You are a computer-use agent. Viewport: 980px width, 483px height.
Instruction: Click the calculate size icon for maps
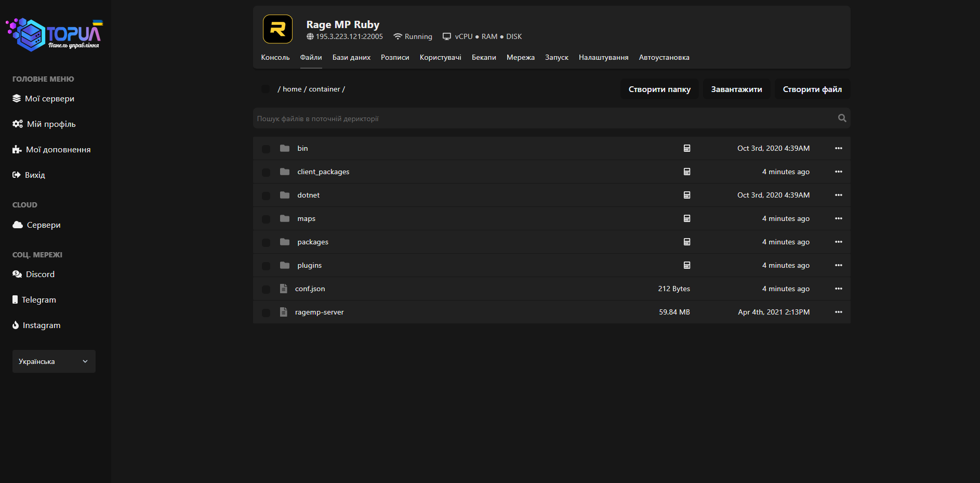pos(686,219)
